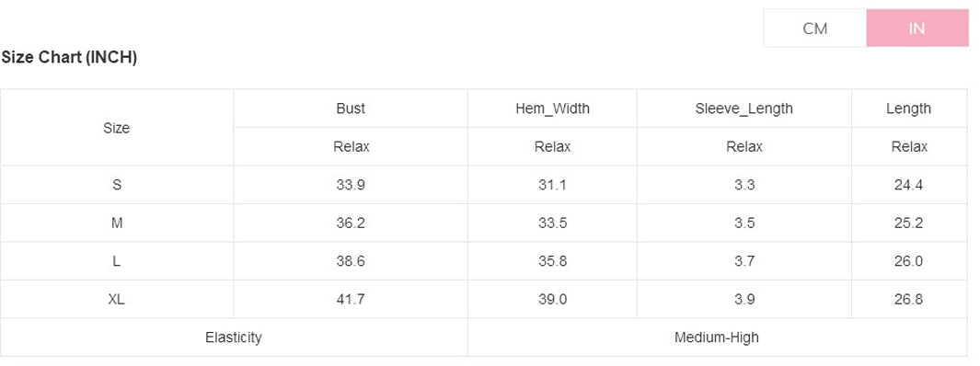Switch size chart units to CM
This screenshot has height=366, width=980.
815,29
